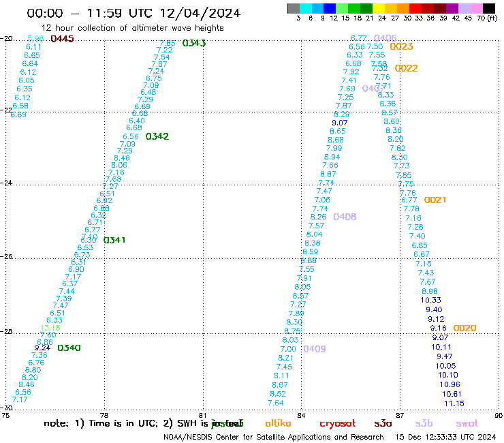Viewport: 504px width, 443px height.
Task: Click the wave height value 8.94
Action: coord(332,157)
